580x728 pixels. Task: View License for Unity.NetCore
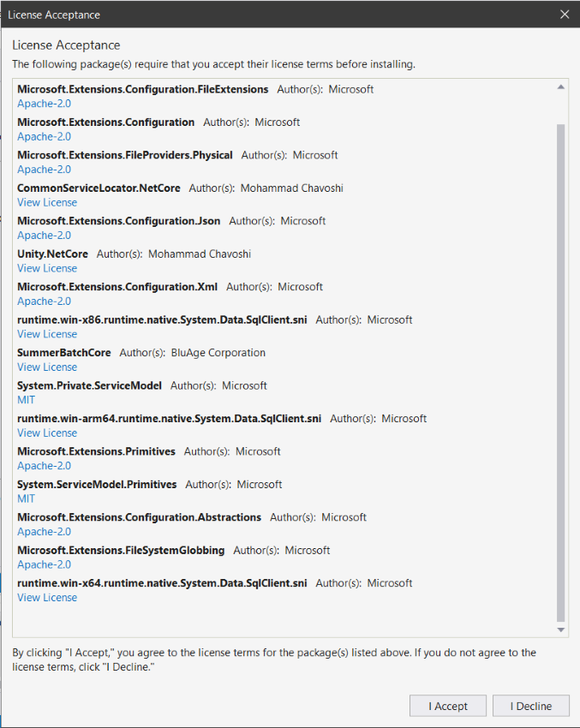coord(47,268)
